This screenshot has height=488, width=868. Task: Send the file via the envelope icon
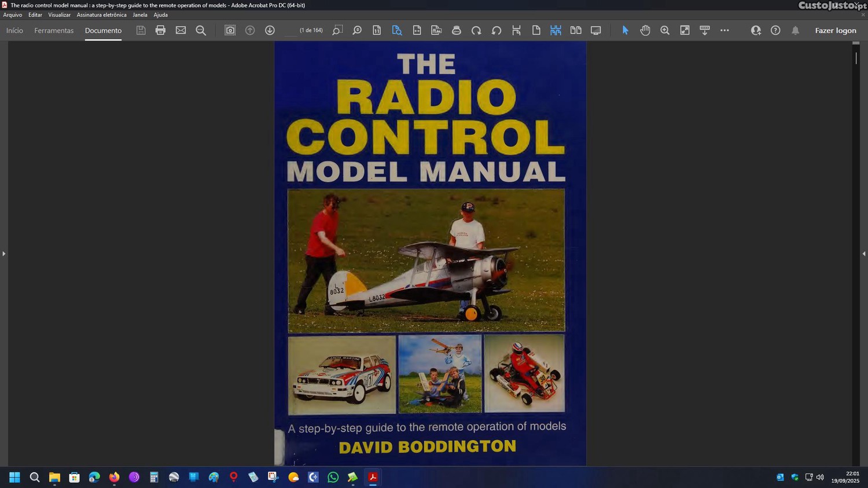(x=181, y=30)
